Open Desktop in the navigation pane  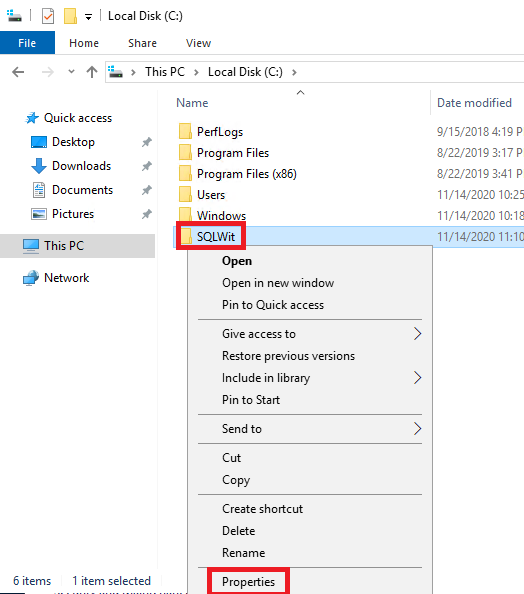74,142
